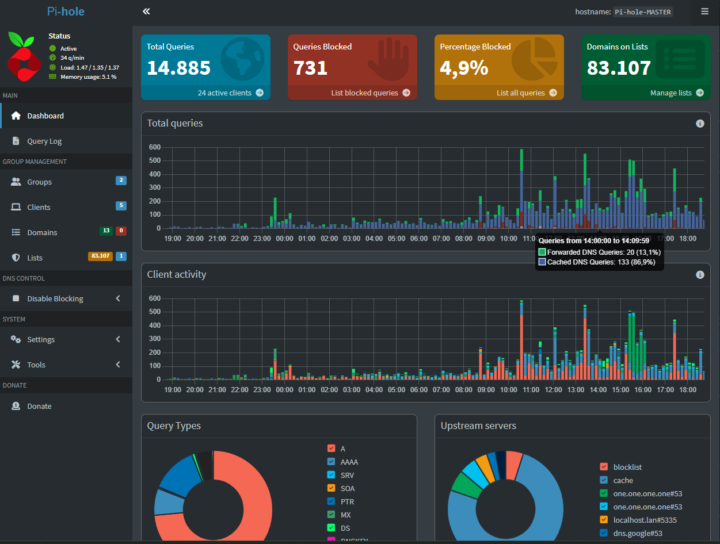Image resolution: width=720 pixels, height=544 pixels.
Task: Click the Settings gears icon
Action: pos(16,339)
